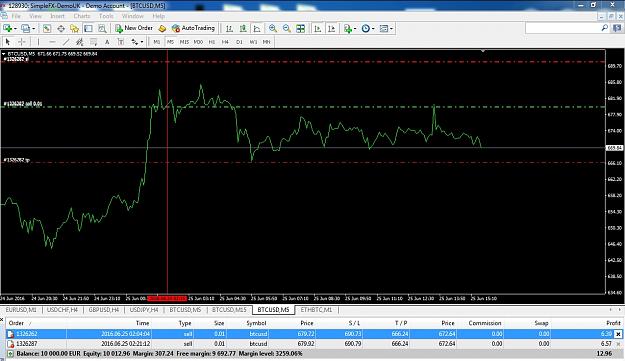Zoom out on the chart

pos(287,28)
